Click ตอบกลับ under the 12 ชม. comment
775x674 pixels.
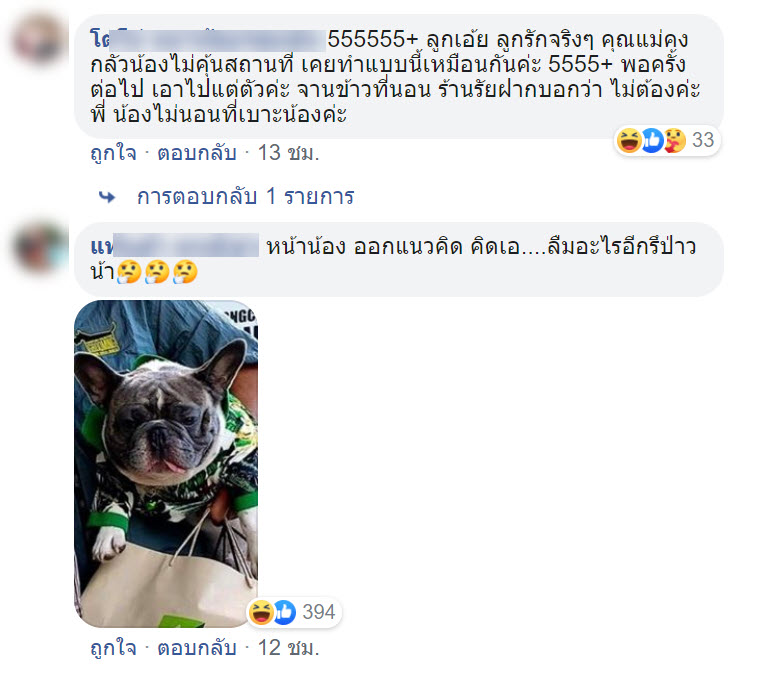(x=197, y=648)
